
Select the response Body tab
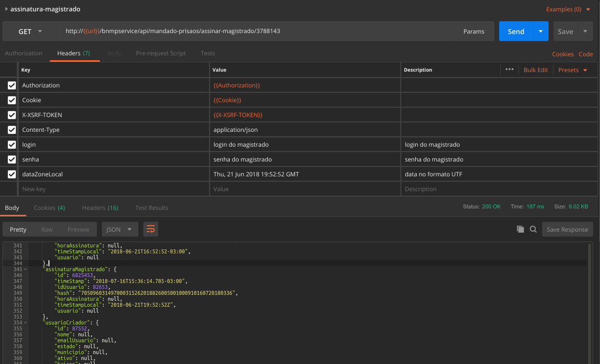click(12, 208)
